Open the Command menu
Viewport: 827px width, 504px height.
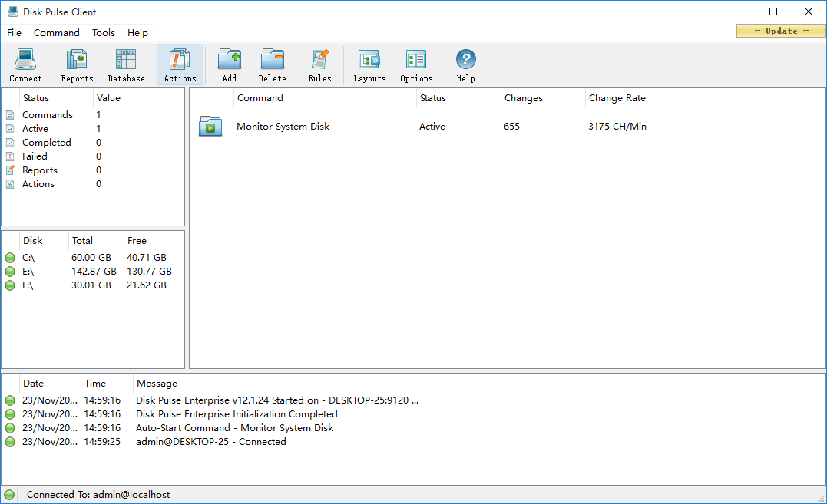pyautogui.click(x=56, y=33)
